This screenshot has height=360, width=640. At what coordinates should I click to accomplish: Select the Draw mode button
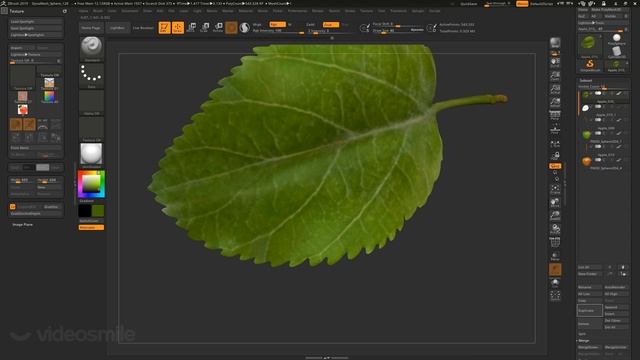(178, 28)
